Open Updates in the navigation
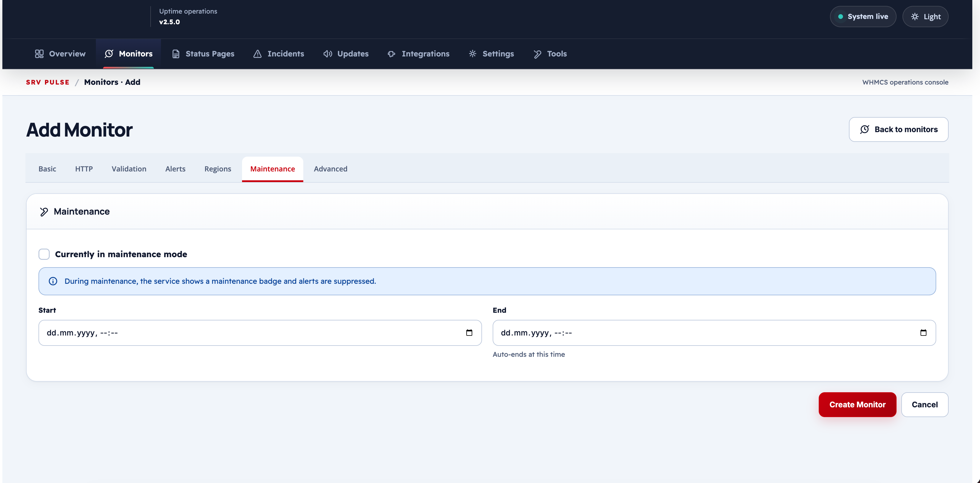Viewport: 980px width, 483px height. (346, 54)
